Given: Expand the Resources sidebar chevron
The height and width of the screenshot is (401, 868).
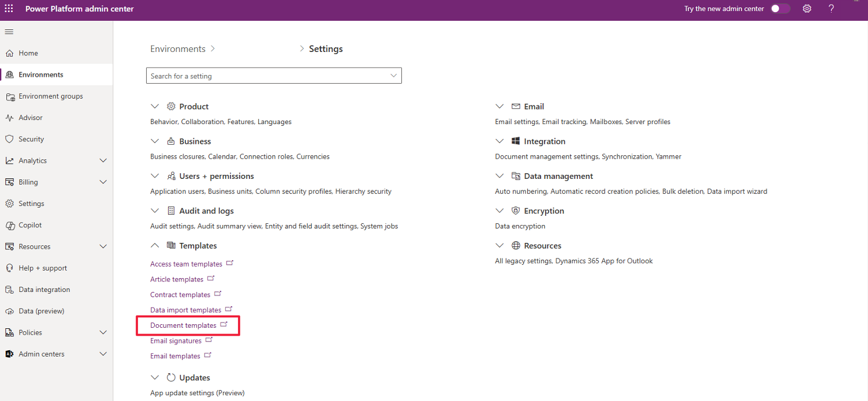Looking at the screenshot, I should pos(103,246).
